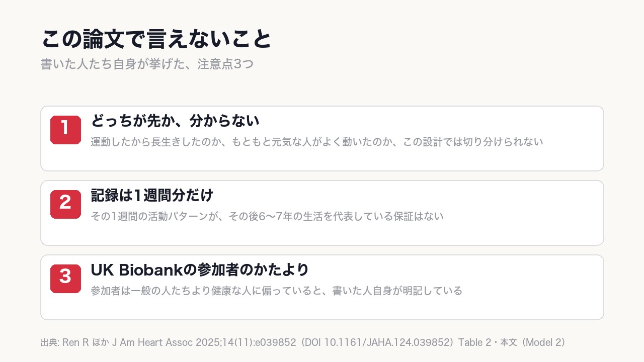Select the slide title この論文で言えないこと
Screen dimensions: 644x362
(156, 39)
